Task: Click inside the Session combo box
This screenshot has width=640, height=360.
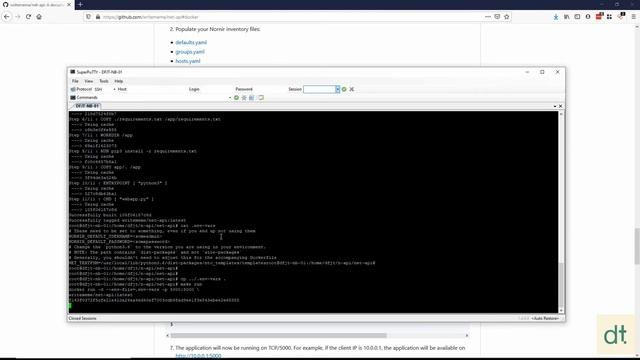Action: tap(319, 89)
